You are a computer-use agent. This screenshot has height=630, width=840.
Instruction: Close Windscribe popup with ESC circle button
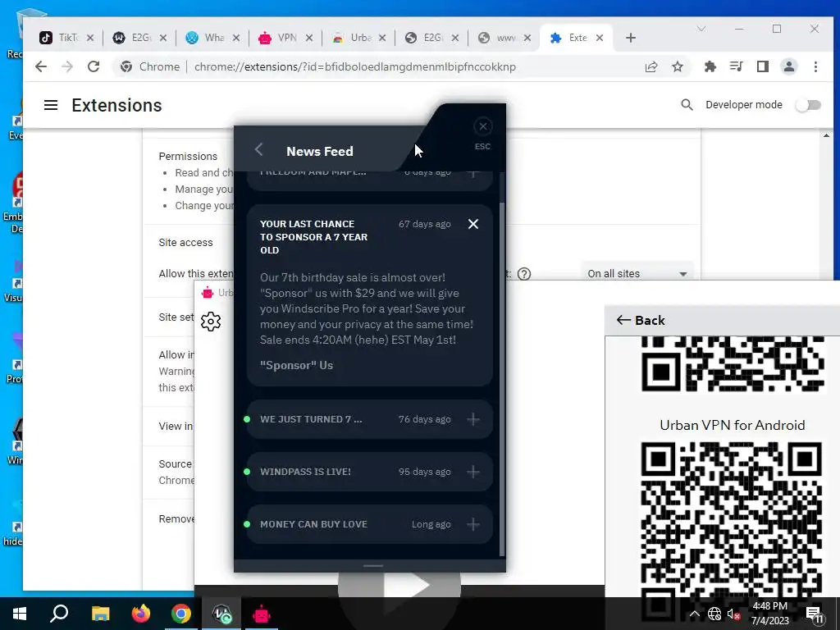(482, 126)
